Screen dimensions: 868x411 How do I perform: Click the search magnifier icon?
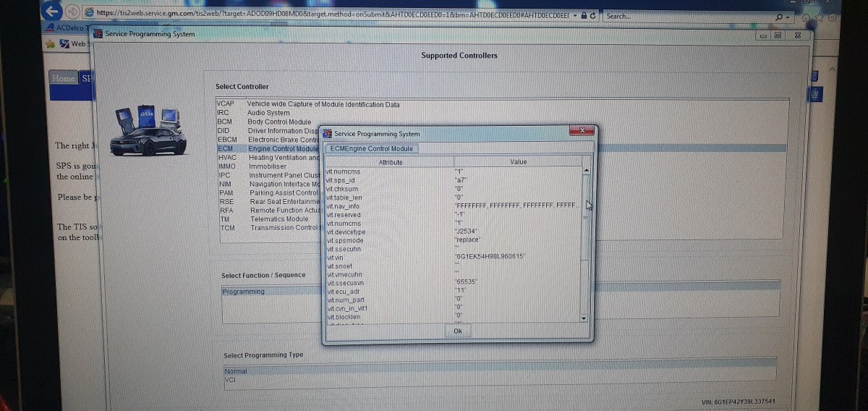coord(779,17)
